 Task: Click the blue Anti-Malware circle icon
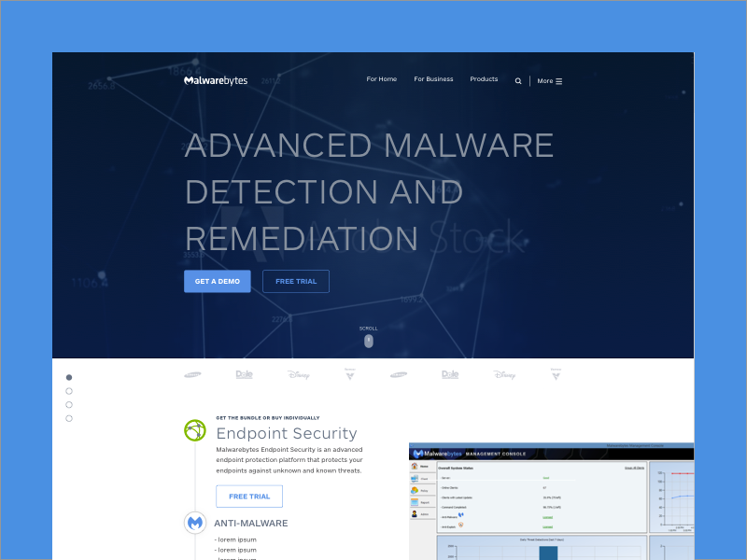[195, 523]
